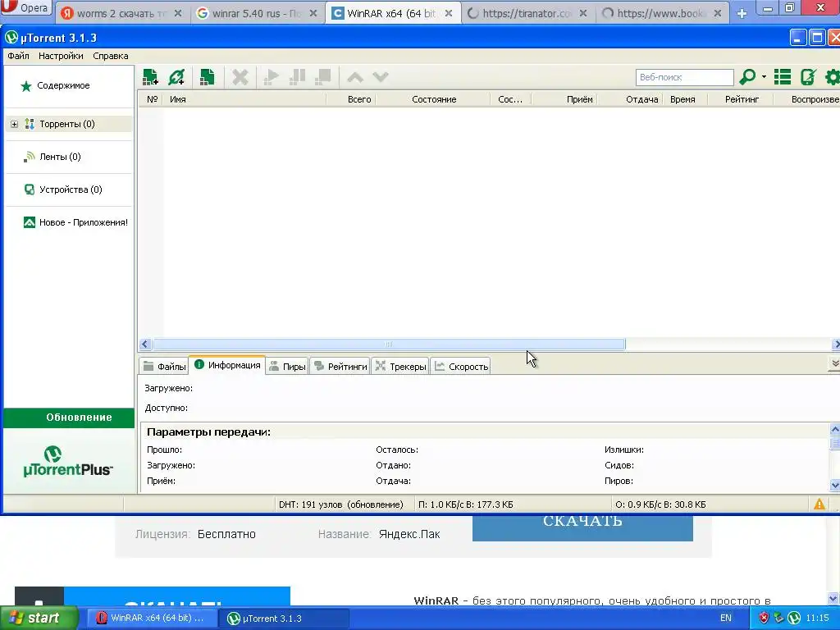Click the category list view icon
This screenshot has width=840, height=630.
coord(783,77)
